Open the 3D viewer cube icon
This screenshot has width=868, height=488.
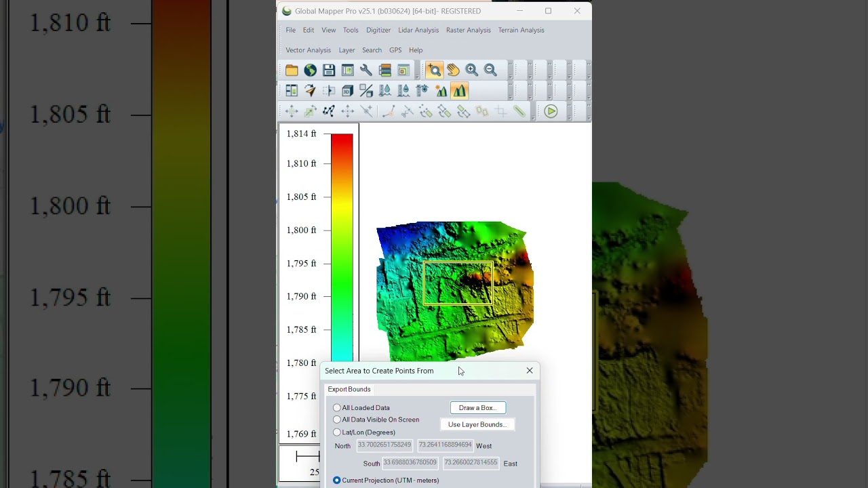pos(347,91)
